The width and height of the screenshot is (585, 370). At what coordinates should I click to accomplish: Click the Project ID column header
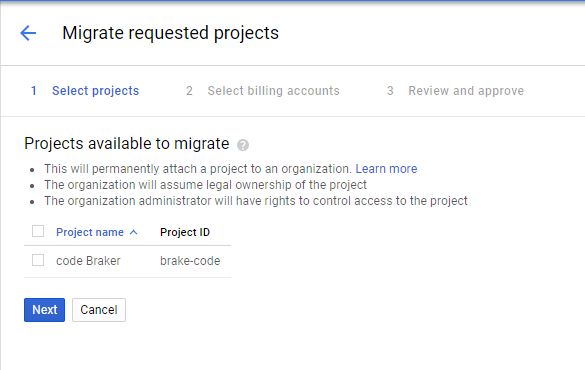point(185,232)
